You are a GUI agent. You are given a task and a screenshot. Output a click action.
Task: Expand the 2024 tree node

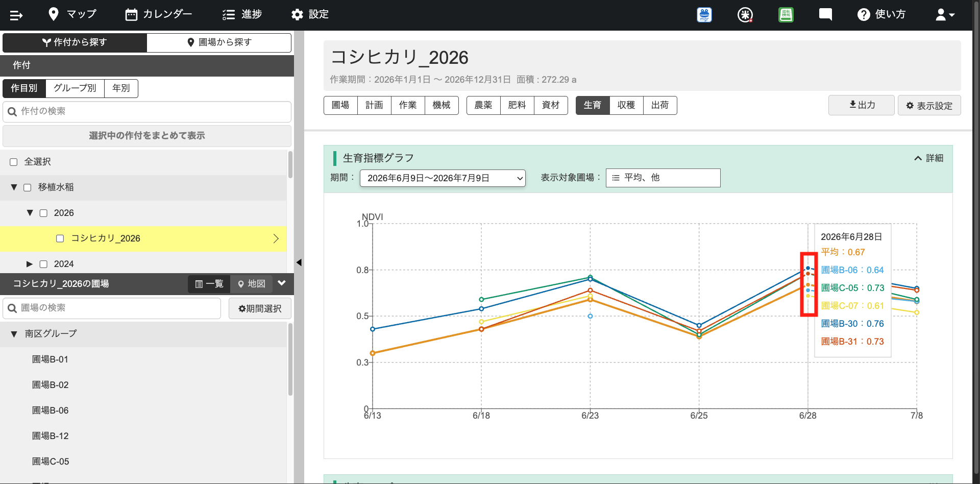pyautogui.click(x=30, y=264)
